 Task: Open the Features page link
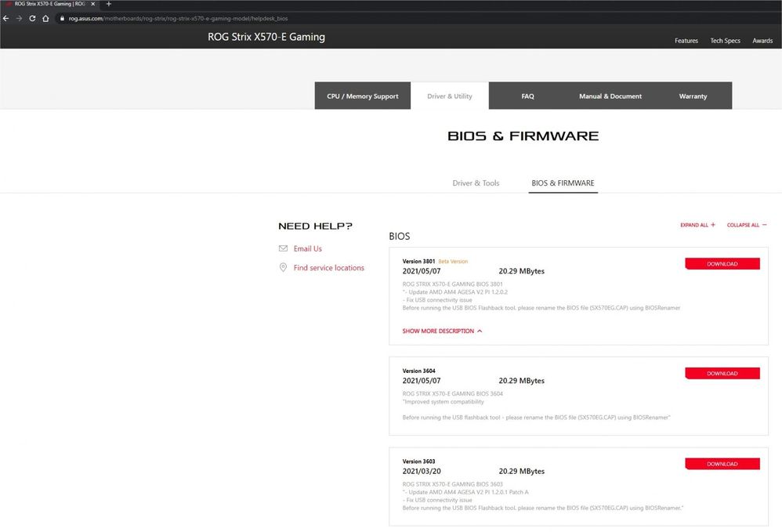click(x=686, y=41)
